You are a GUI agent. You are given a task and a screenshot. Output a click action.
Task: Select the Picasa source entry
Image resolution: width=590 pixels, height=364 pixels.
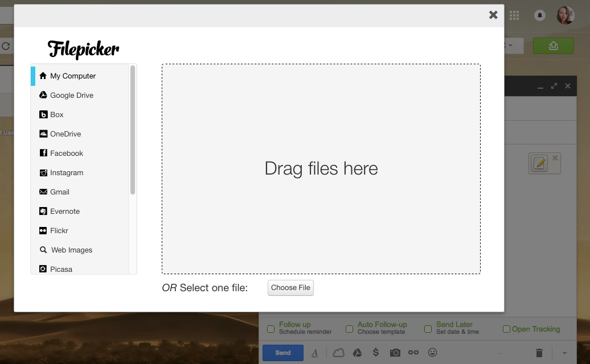[80, 269]
